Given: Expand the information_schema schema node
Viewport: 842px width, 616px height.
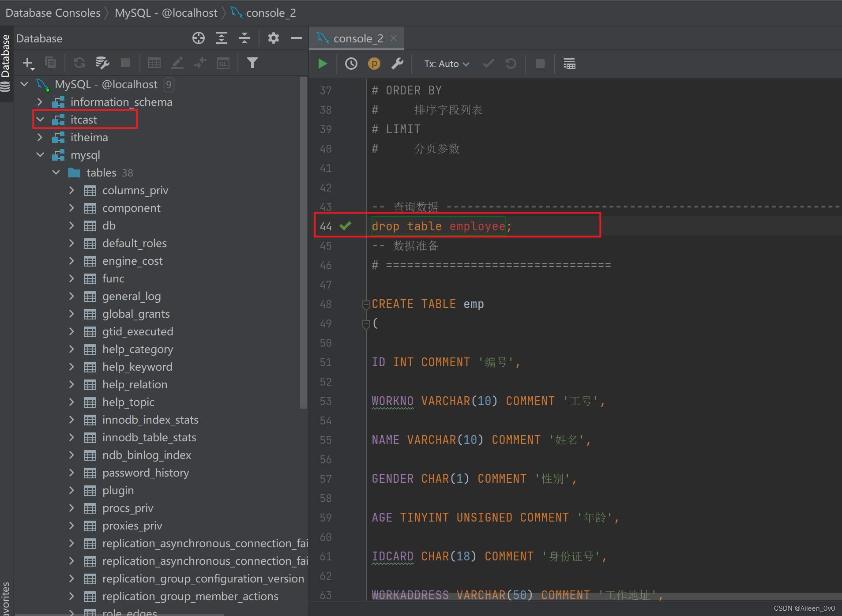Looking at the screenshot, I should click(40, 102).
